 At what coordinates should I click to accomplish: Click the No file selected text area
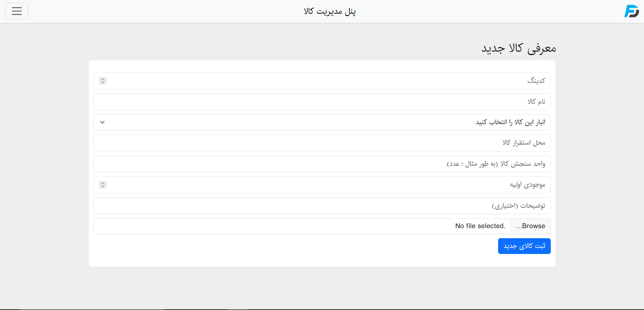[480, 226]
